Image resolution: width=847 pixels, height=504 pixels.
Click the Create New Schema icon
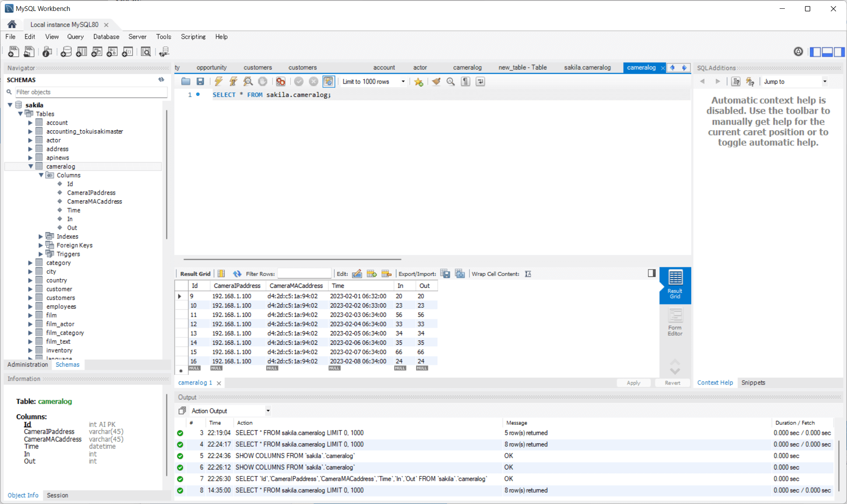pos(66,52)
